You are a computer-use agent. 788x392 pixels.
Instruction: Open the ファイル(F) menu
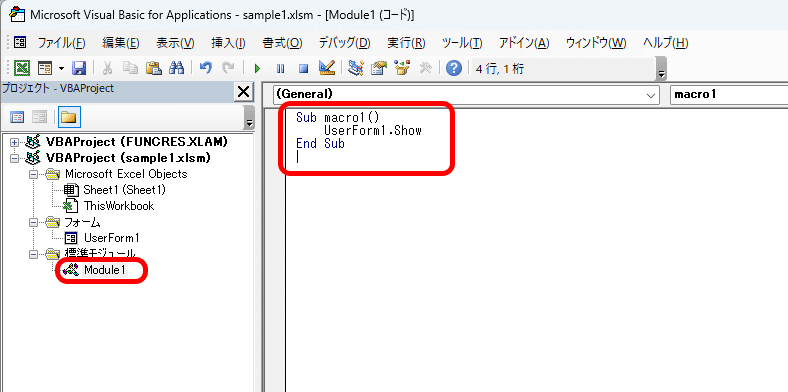coord(62,43)
